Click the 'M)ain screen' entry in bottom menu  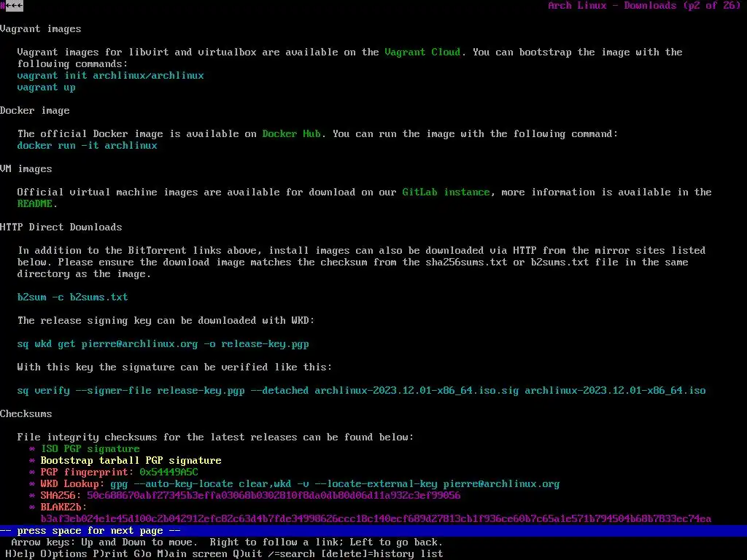click(x=192, y=554)
